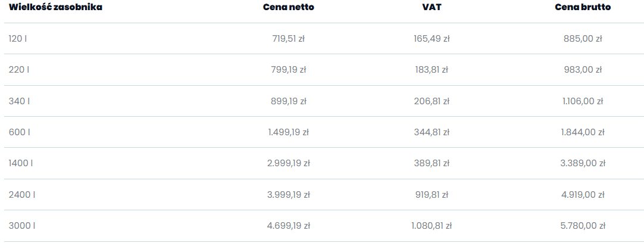The width and height of the screenshot is (644, 252).
Task: Click the net price 4.699,19 zł
Action: [x=288, y=226]
